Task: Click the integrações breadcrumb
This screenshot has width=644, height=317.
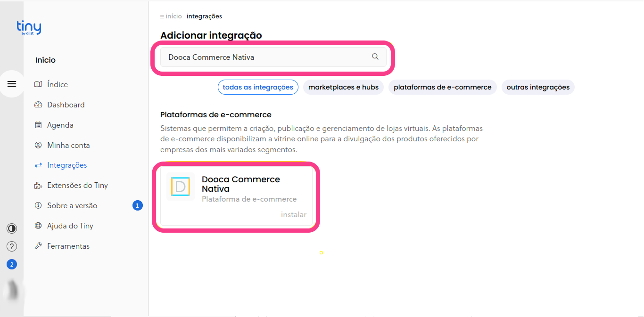Action: coord(204,16)
